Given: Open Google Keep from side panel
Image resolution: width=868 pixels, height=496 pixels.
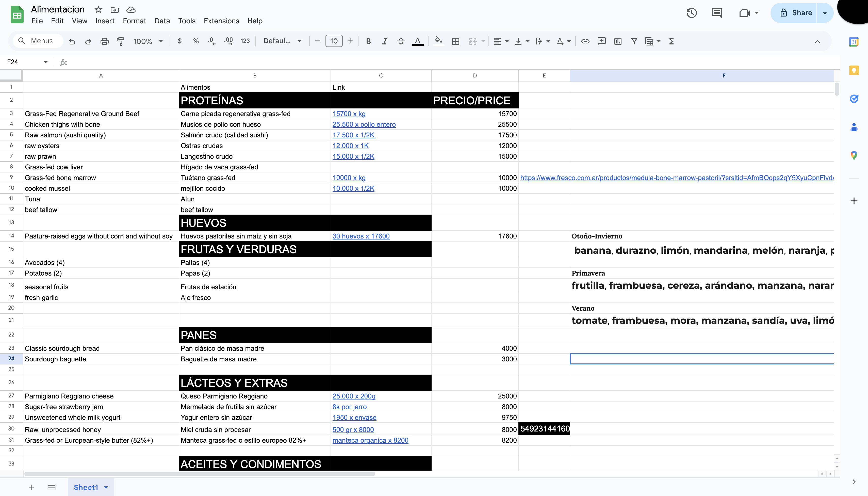Looking at the screenshot, I should [854, 71].
